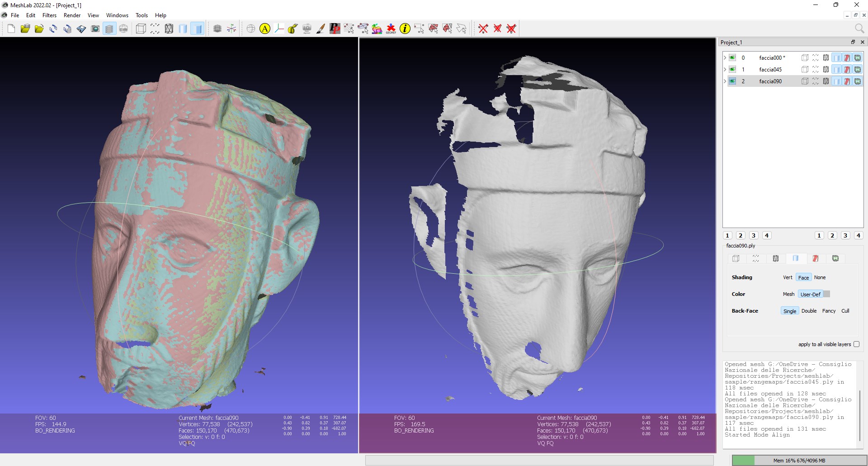Toggle visibility of faccia000 layer
Image resolution: width=868 pixels, height=466 pixels.
(x=732, y=57)
